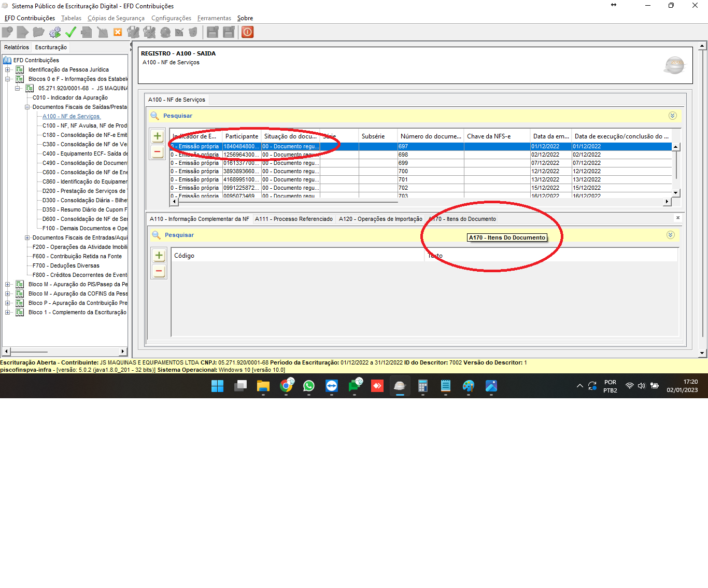Image resolution: width=708 pixels, height=588 pixels.
Task: Click the gears with play arrow icon
Action: (55, 32)
